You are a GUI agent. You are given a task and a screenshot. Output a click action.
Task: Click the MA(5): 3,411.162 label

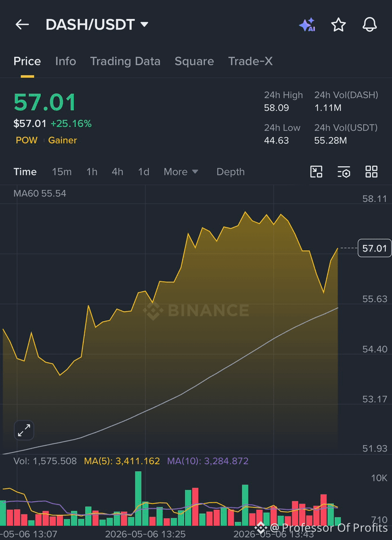[122, 461]
